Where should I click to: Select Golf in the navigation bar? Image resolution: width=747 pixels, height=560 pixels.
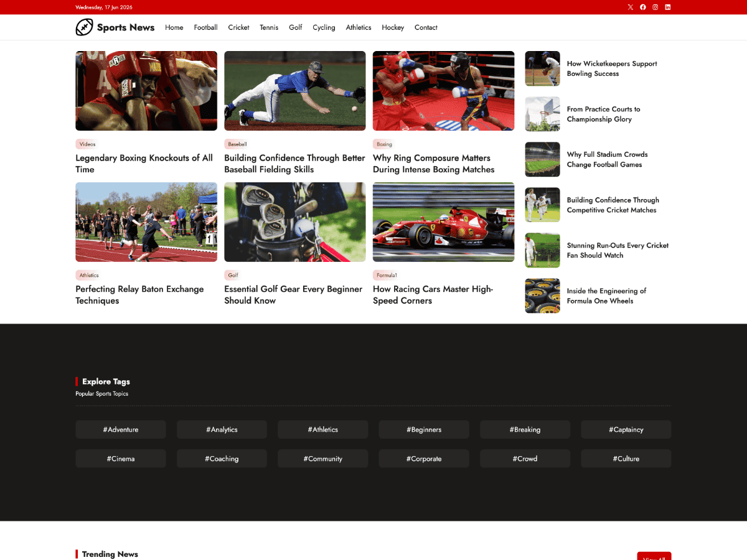pyautogui.click(x=296, y=27)
